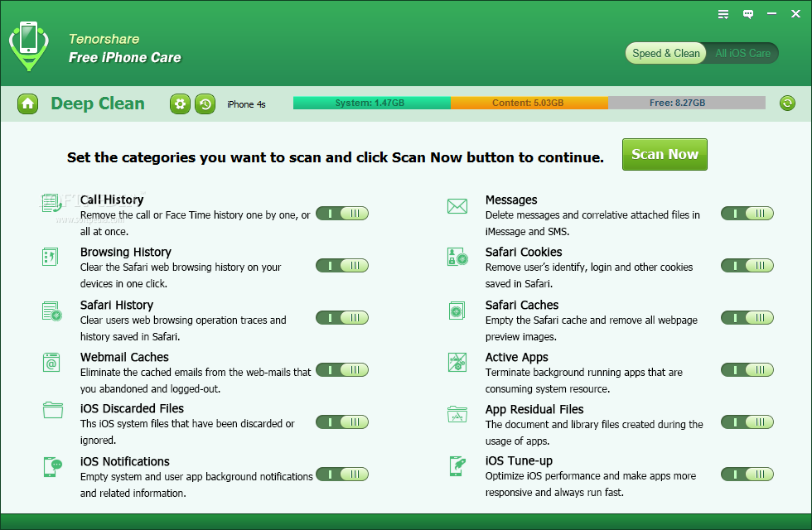The height and width of the screenshot is (530, 812).
Task: Switch off Active Apps toggle
Action: click(747, 370)
